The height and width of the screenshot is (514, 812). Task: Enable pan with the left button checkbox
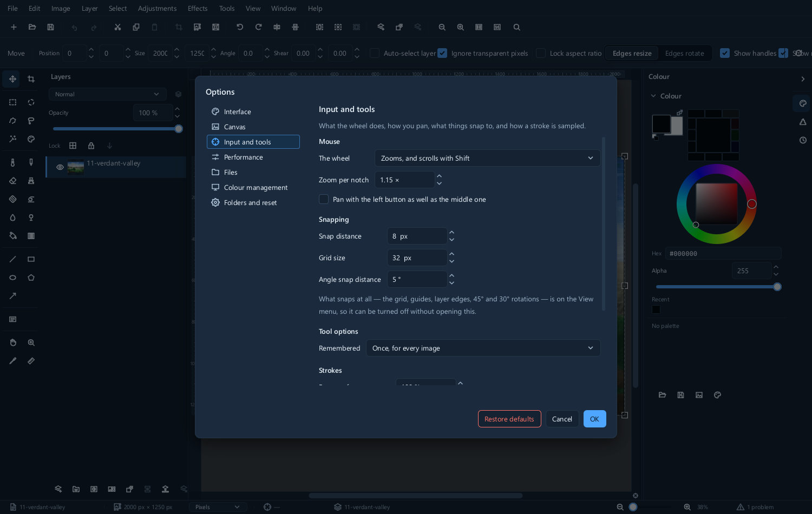click(324, 199)
